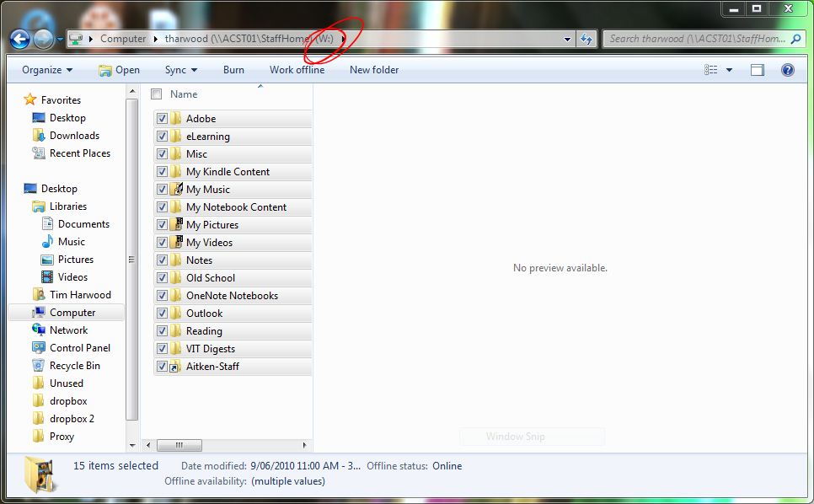Click Work offline in the toolbar
The height and width of the screenshot is (504, 814).
click(297, 70)
